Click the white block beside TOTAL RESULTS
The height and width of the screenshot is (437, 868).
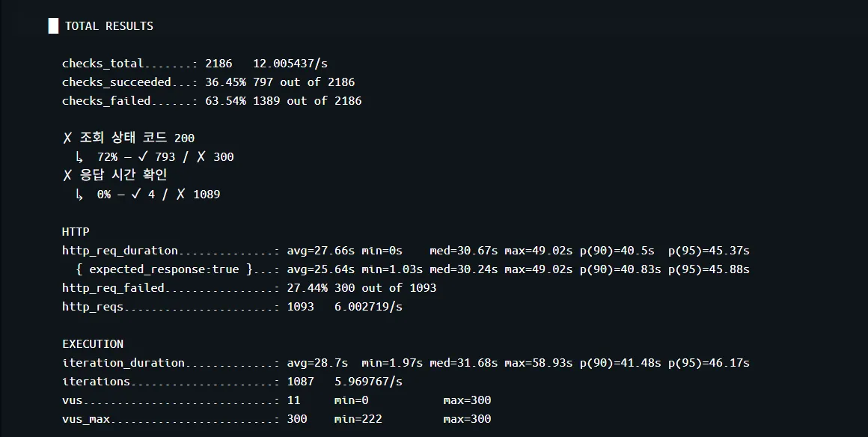point(53,26)
